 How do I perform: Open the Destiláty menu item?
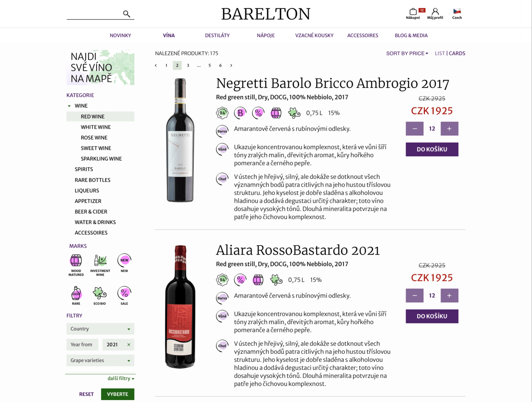tap(217, 35)
